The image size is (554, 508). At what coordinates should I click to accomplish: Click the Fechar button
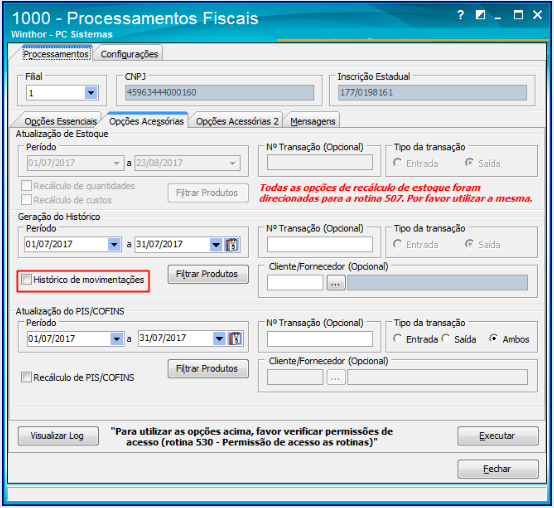click(498, 469)
